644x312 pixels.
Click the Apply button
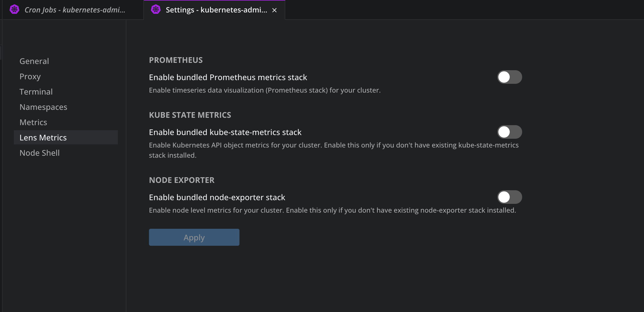click(x=194, y=237)
